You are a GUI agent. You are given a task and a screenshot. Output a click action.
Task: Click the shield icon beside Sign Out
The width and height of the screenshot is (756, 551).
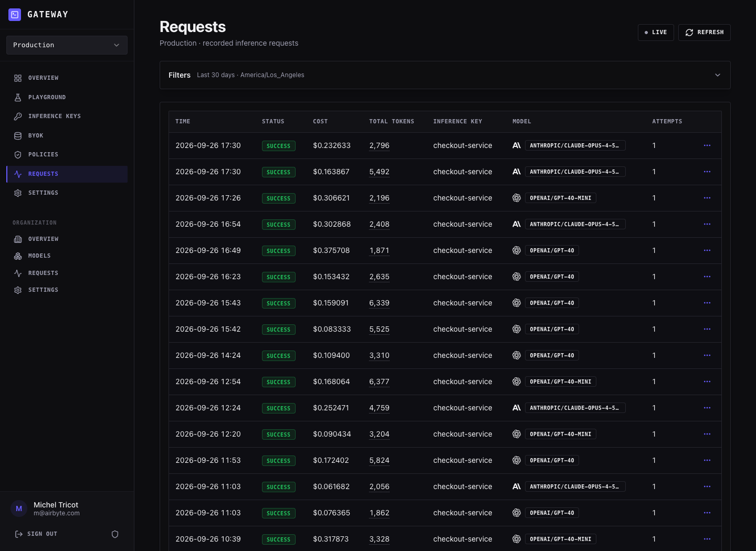(x=115, y=534)
